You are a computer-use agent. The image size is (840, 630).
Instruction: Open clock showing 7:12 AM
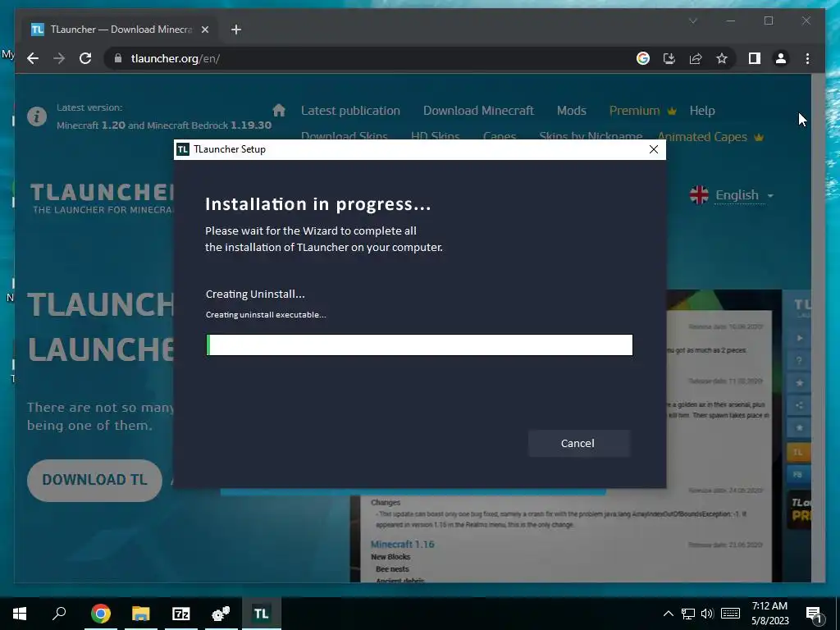pos(769,614)
